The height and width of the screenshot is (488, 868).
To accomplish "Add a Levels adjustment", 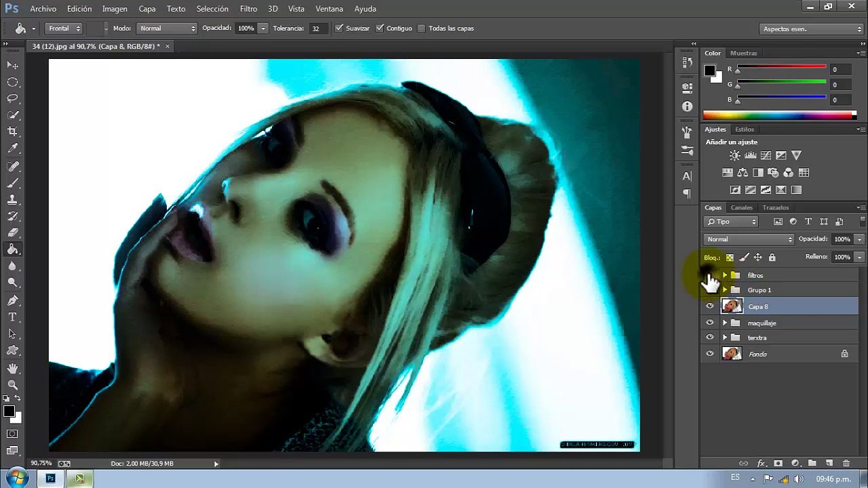I will tap(750, 155).
